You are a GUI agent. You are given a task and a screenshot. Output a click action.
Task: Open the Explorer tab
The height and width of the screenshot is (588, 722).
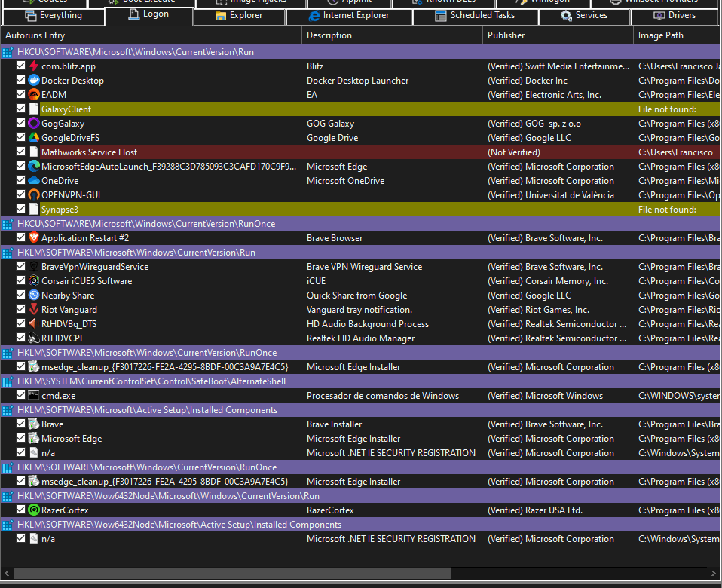[x=239, y=16]
